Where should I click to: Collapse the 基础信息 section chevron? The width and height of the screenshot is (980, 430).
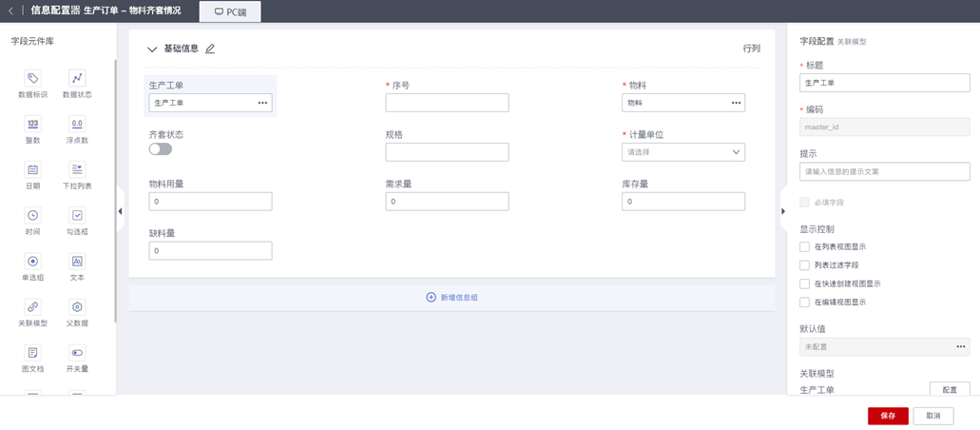152,49
